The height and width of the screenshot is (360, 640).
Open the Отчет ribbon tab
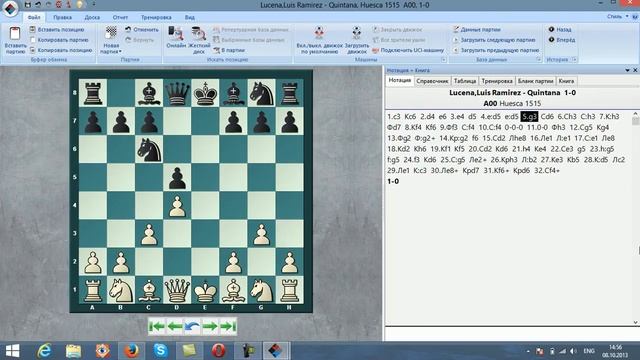point(120,17)
